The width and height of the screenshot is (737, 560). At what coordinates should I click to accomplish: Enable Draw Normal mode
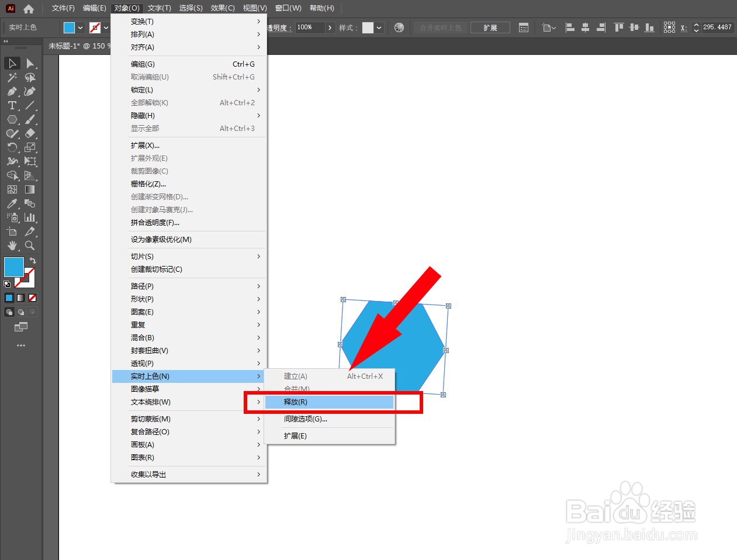pyautogui.click(x=9, y=312)
